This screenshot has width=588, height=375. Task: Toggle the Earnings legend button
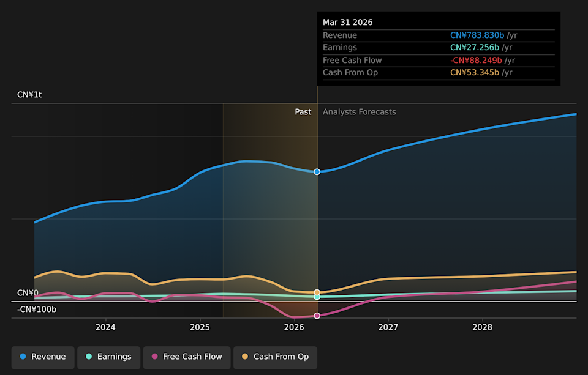click(109, 357)
